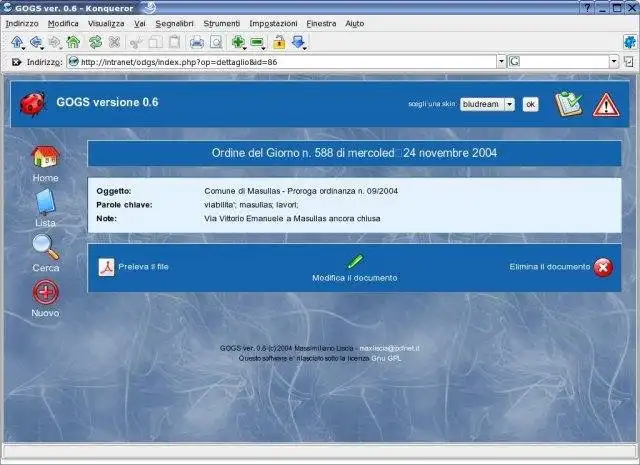
Task: Click the red warning triangle icon
Action: pyautogui.click(x=606, y=105)
